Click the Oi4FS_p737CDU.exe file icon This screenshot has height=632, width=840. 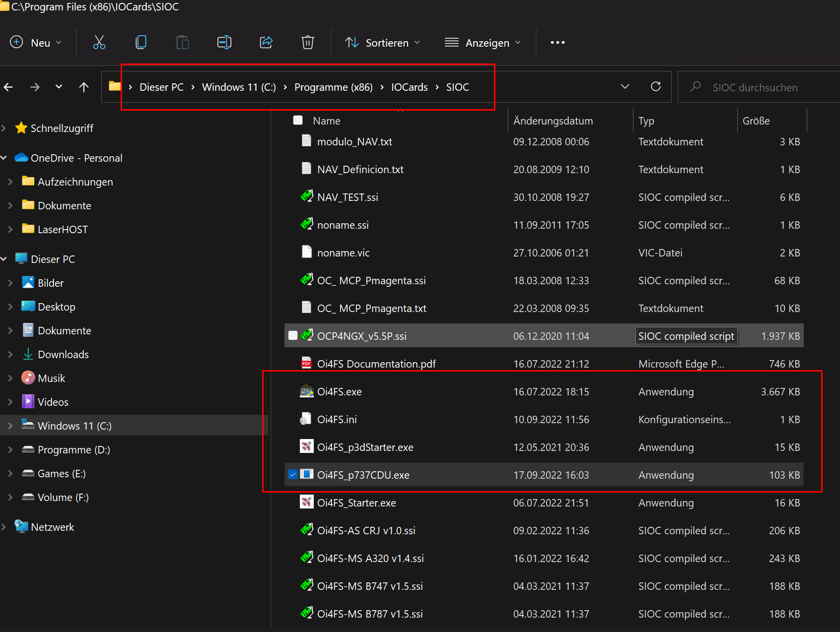pyautogui.click(x=307, y=474)
